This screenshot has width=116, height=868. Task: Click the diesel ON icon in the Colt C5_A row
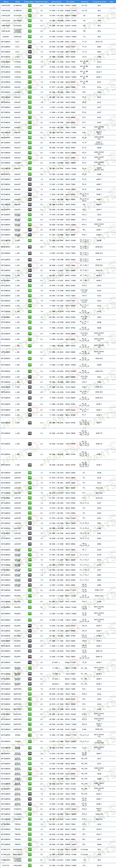(30, 57)
